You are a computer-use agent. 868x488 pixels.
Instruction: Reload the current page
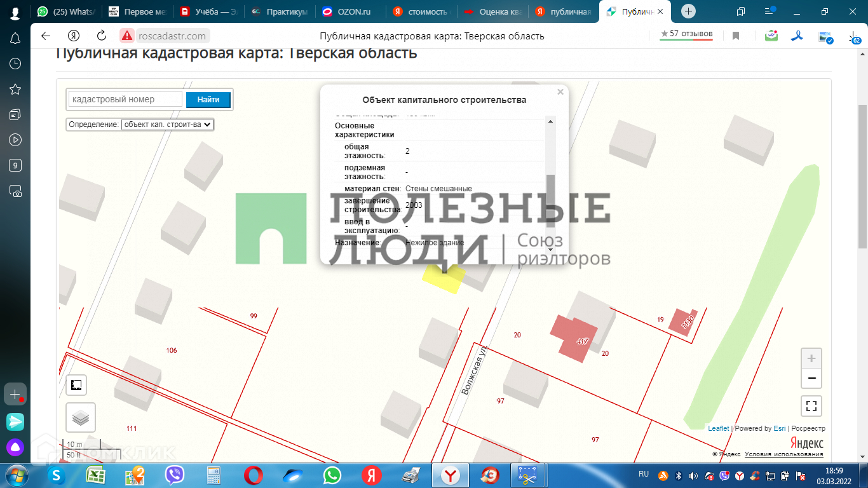pos(102,36)
